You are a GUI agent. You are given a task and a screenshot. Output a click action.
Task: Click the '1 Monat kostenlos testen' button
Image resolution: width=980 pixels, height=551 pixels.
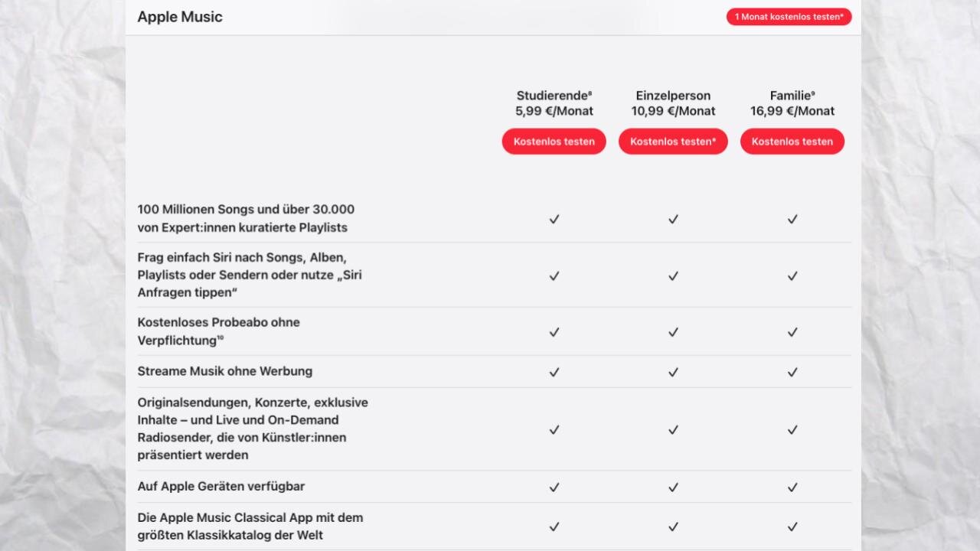coord(789,17)
